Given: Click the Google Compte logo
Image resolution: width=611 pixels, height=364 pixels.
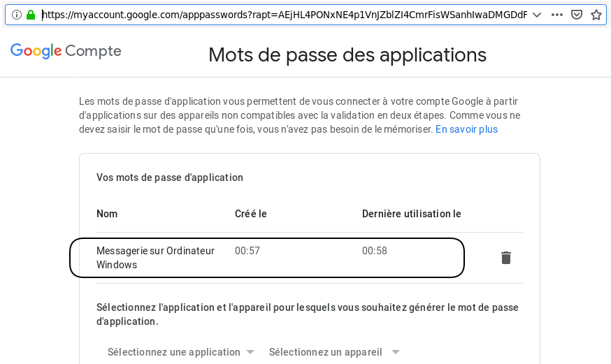Looking at the screenshot, I should click(x=66, y=51).
